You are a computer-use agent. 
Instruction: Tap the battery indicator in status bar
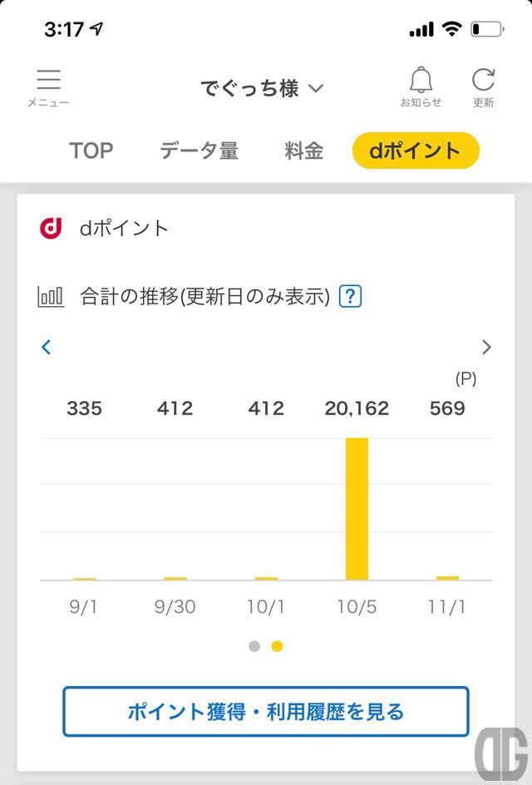tap(487, 30)
